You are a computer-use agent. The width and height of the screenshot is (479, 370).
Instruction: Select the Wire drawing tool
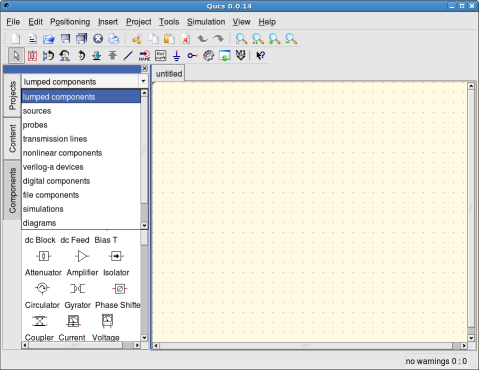click(x=128, y=55)
